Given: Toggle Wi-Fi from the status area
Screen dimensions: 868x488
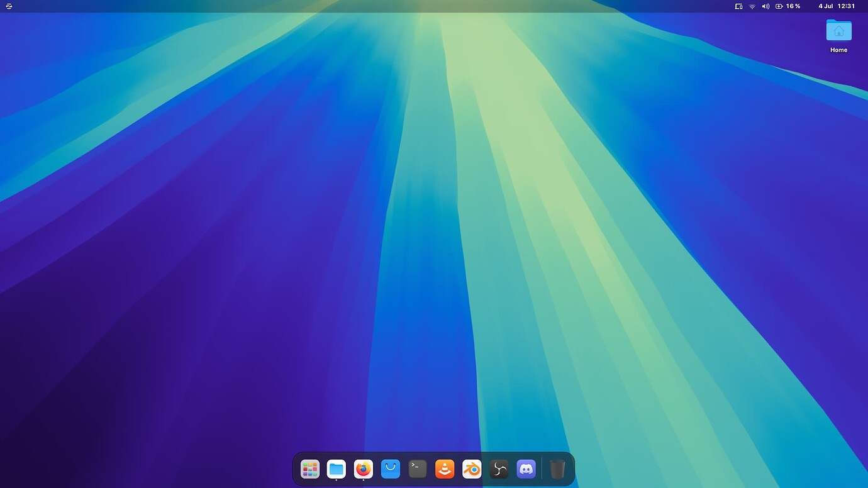Looking at the screenshot, I should coord(752,6).
